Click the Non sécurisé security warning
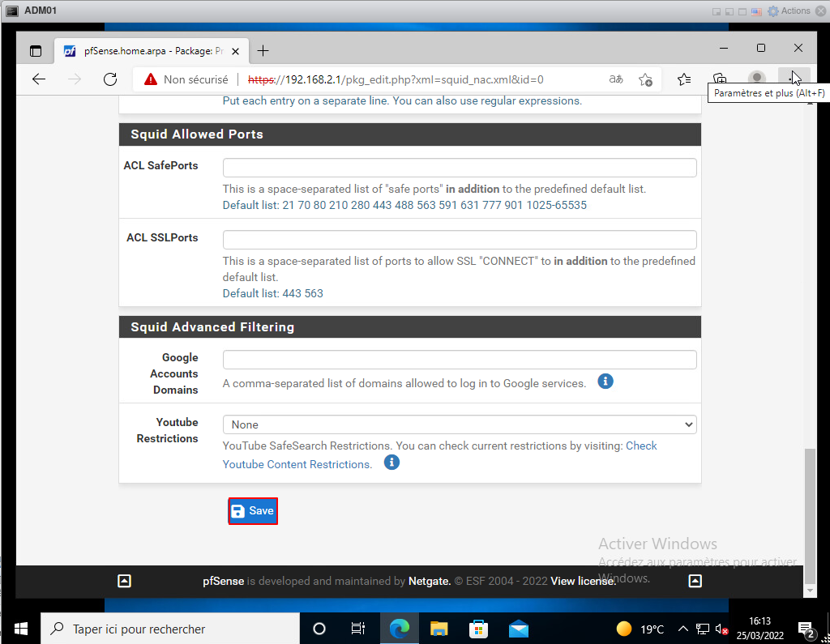This screenshot has width=830, height=644. (186, 79)
